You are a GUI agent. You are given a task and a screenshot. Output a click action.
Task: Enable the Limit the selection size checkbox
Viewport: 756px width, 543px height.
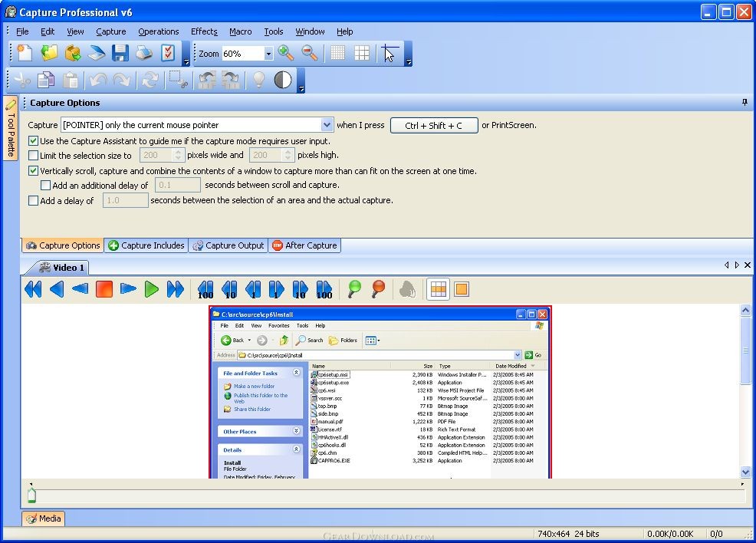point(33,156)
